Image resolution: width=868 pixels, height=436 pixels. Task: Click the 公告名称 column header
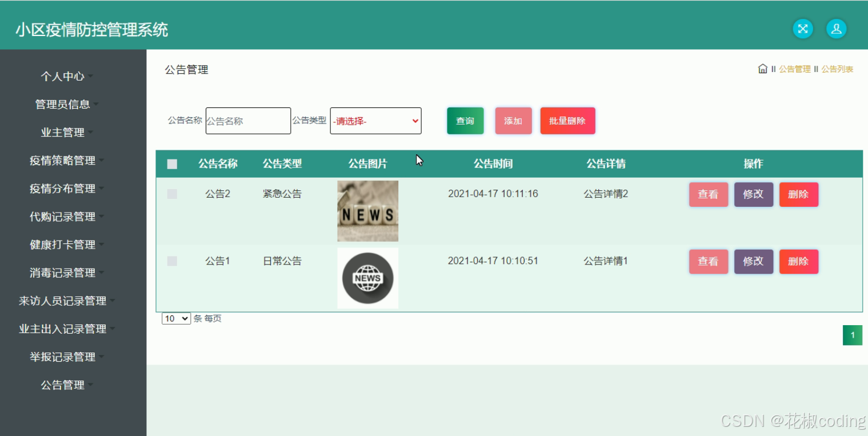[x=218, y=164]
